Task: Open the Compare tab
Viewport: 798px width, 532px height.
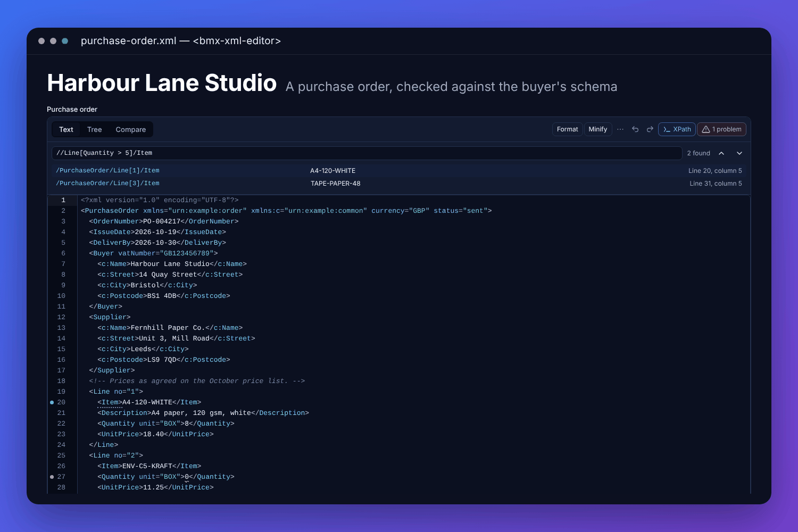Action: (x=131, y=129)
